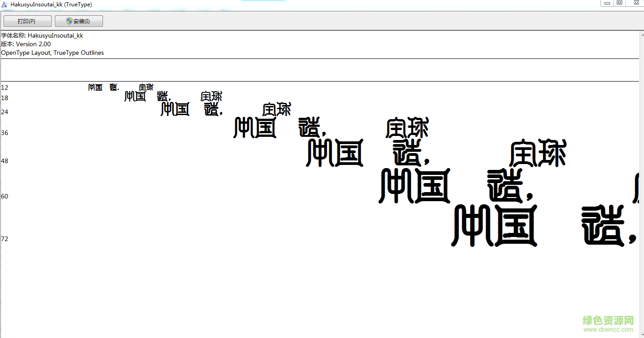The image size is (644, 338).
Task: Click the maximize icon in the title bar
Action: click(x=620, y=3)
